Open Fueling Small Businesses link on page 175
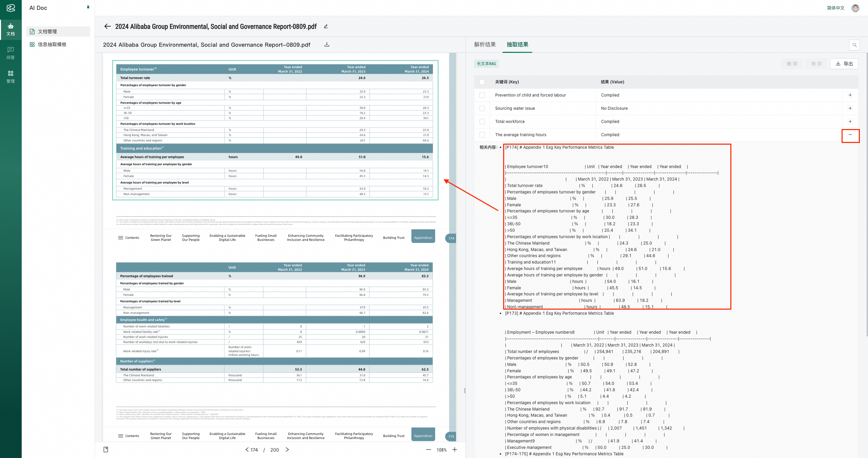This screenshot has height=458, width=868. [x=266, y=436]
